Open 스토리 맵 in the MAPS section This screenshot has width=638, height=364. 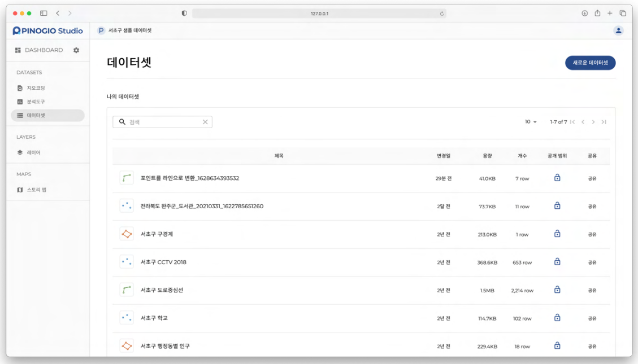(36, 190)
